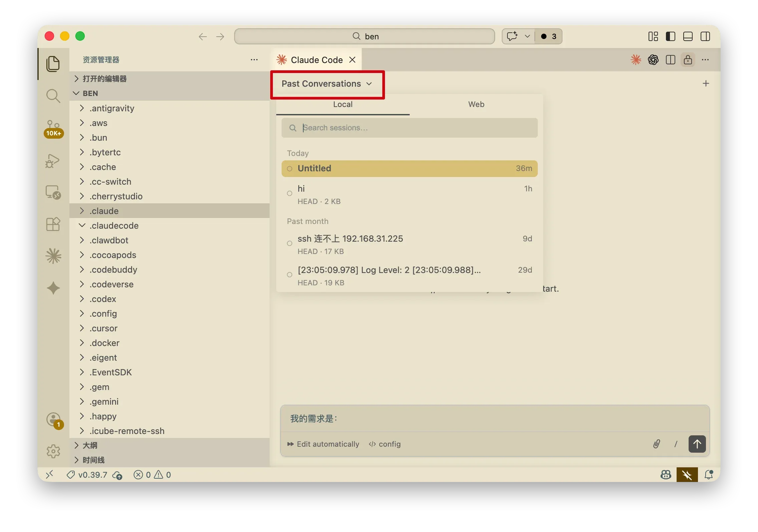This screenshot has width=758, height=532.
Task: Go back in navigation history
Action: coord(203,36)
